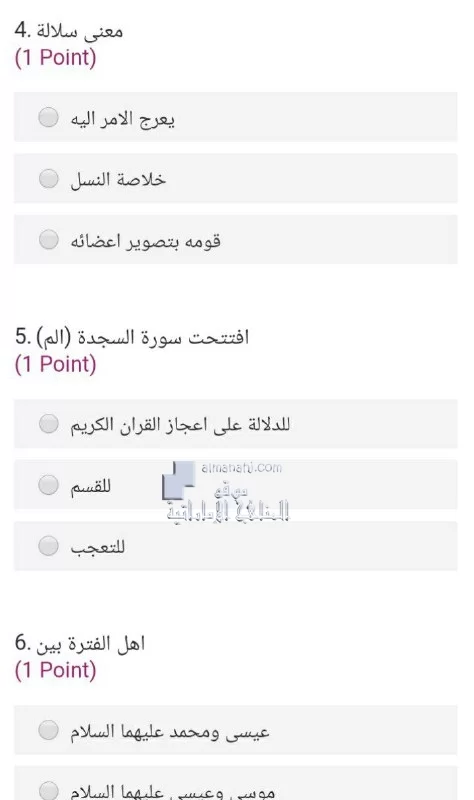The image size is (474, 800).
Task: Choose the خلاصة النسل radio button
Action: point(48,179)
